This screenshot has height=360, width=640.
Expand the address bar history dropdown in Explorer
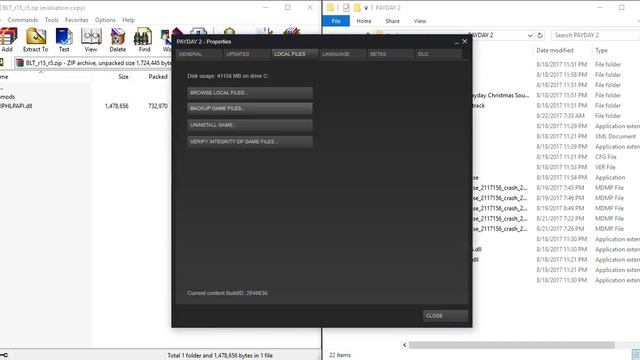530,36
